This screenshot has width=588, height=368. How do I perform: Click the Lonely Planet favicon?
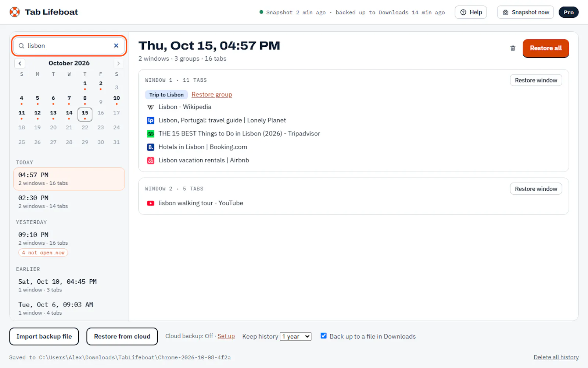[151, 120]
